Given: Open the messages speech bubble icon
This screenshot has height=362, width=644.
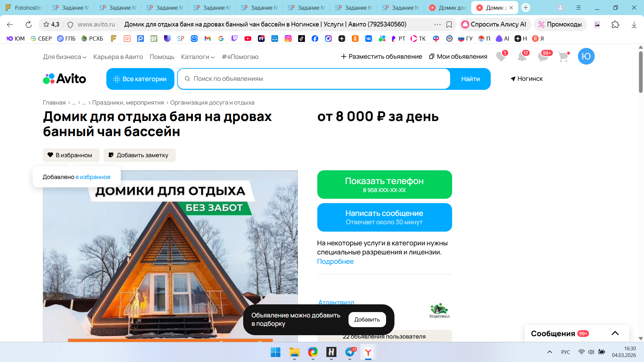Looking at the screenshot, I should pos(543,57).
